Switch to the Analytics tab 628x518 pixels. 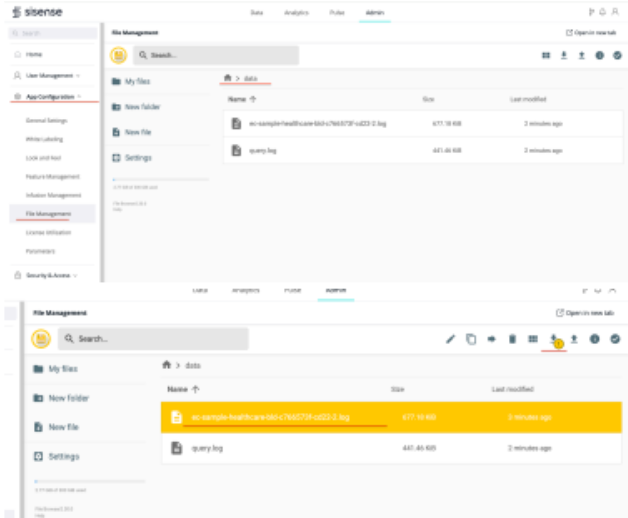point(297,12)
